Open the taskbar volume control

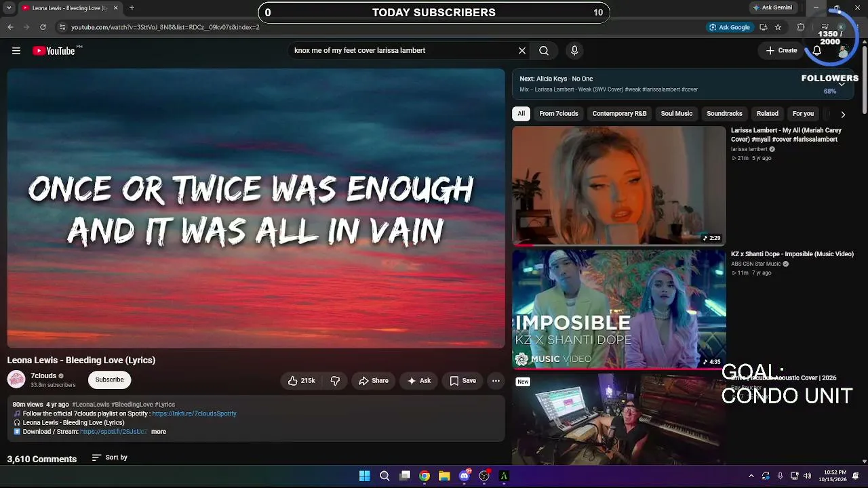807,476
